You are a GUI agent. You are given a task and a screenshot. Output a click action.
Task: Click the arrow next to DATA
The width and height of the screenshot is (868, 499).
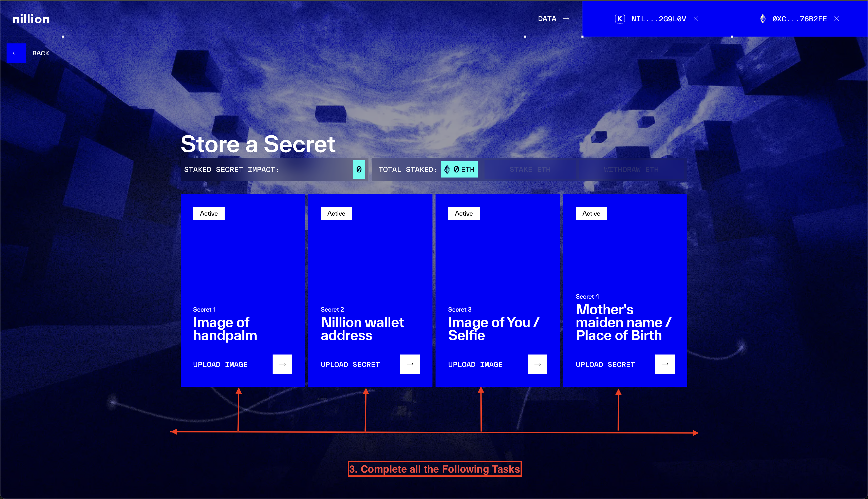(x=566, y=19)
